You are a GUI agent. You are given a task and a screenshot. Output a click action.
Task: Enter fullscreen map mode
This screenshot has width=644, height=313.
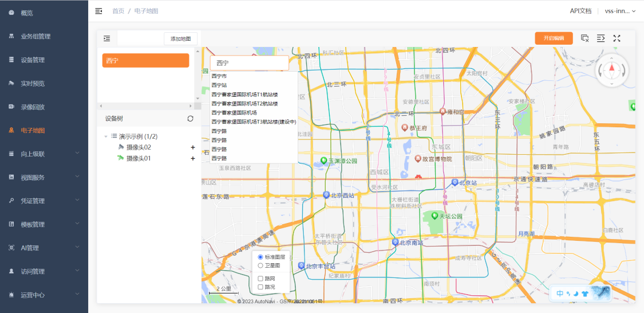click(x=617, y=38)
